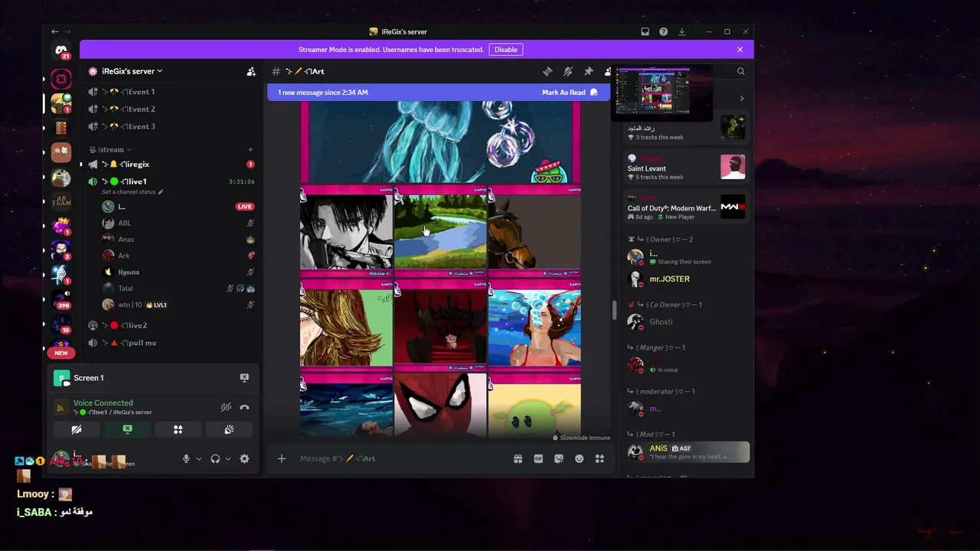Open the Event 1 voice channel

coord(172,92)
